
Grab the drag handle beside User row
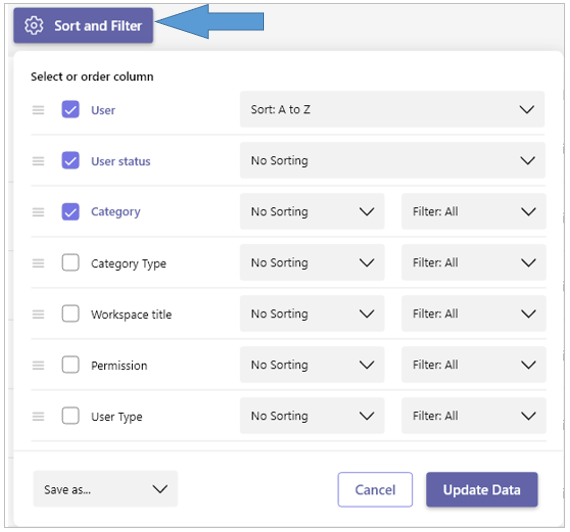[x=38, y=110]
